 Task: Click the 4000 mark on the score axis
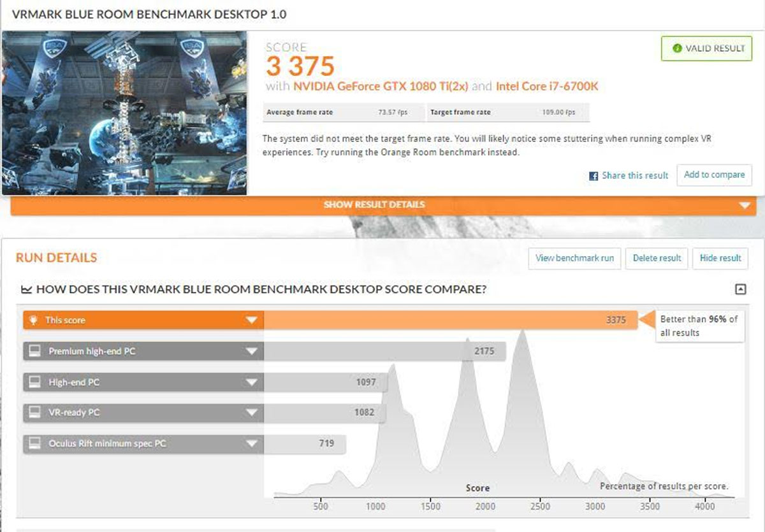tap(704, 507)
